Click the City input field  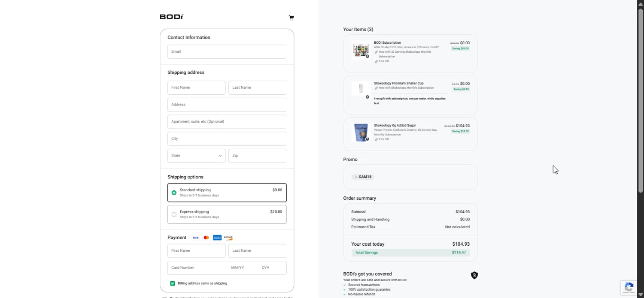coord(227,138)
